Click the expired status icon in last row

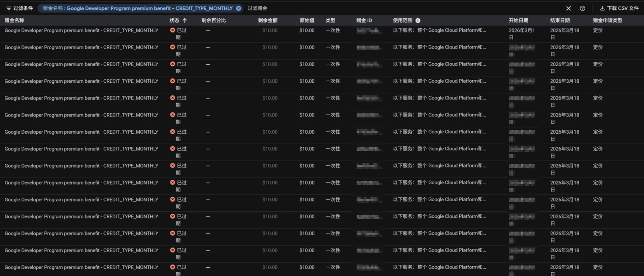[x=172, y=267]
